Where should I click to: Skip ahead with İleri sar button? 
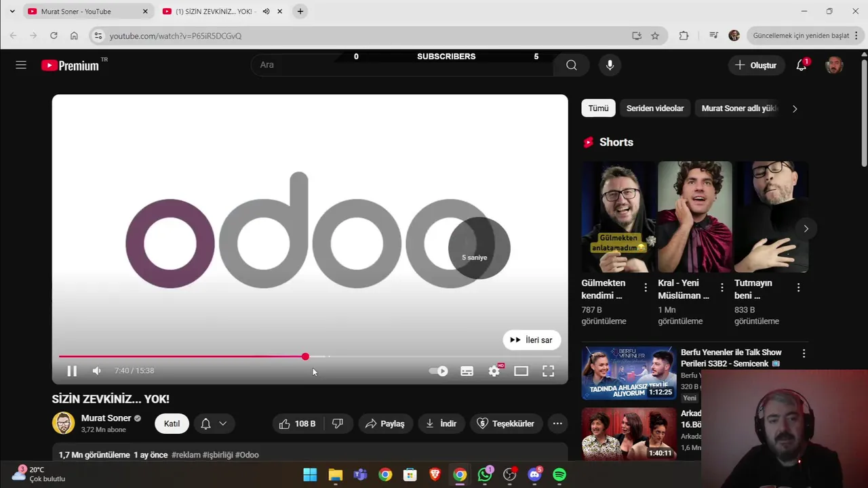pos(532,340)
